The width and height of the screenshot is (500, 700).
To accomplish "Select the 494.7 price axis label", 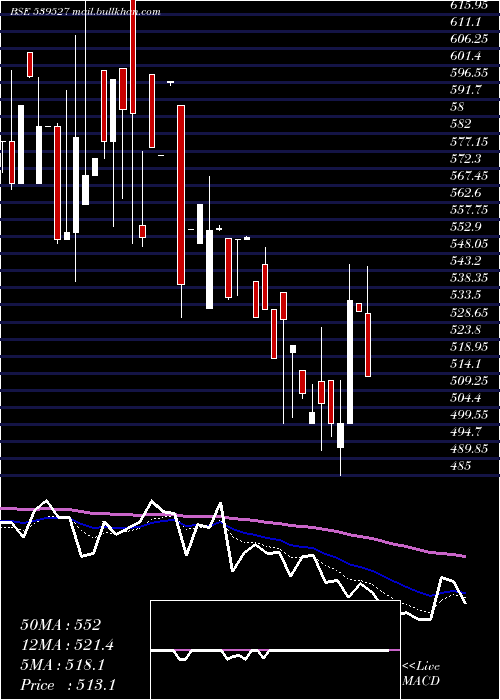I will 467,432.
